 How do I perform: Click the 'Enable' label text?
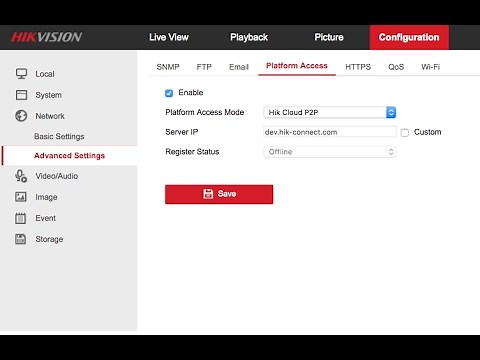coord(191,93)
